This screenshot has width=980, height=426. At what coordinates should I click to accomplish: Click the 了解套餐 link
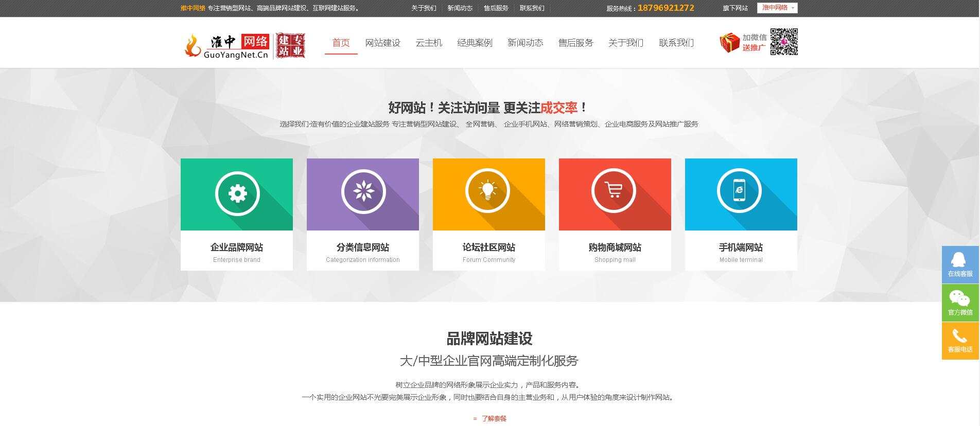coord(494,418)
